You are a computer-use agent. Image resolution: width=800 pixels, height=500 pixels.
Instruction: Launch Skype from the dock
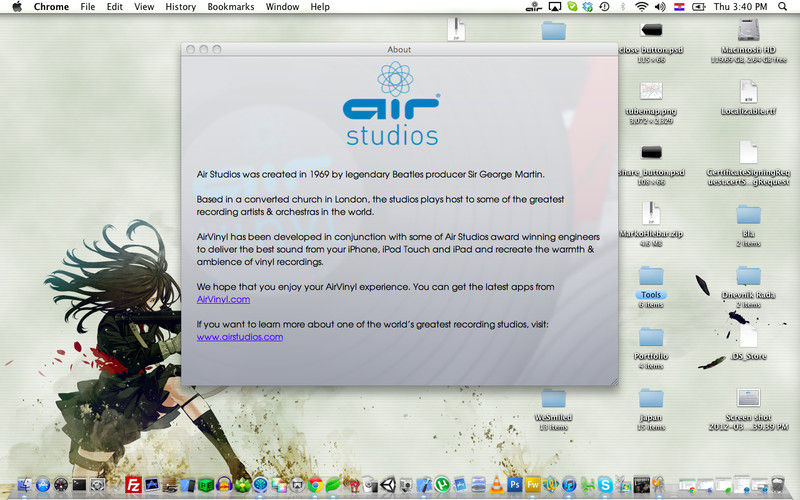[605, 485]
